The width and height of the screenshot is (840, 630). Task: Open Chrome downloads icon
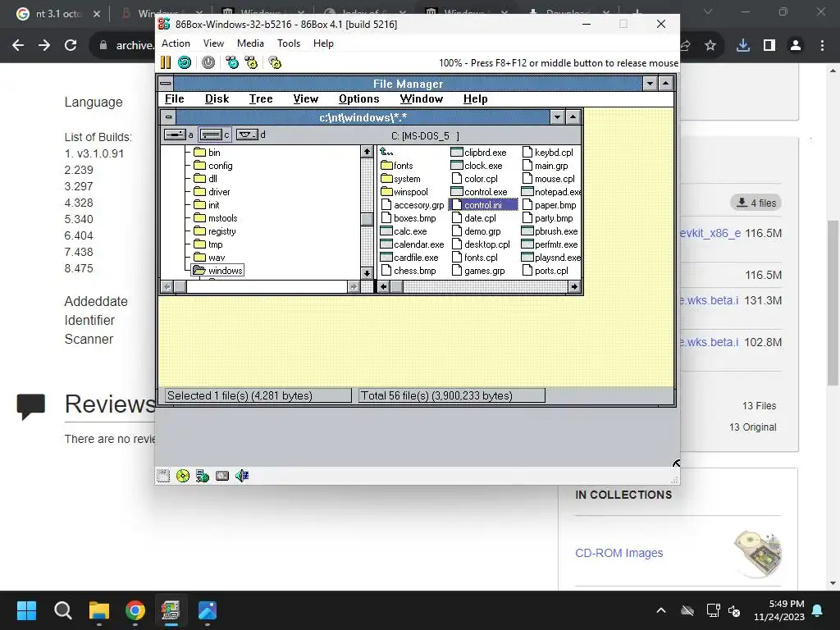742,46
